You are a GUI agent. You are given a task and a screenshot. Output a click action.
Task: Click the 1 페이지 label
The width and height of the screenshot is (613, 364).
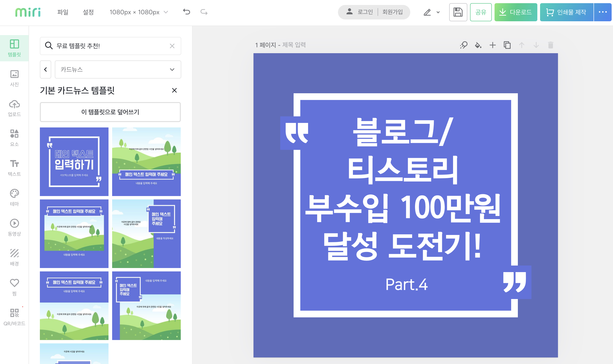point(265,45)
